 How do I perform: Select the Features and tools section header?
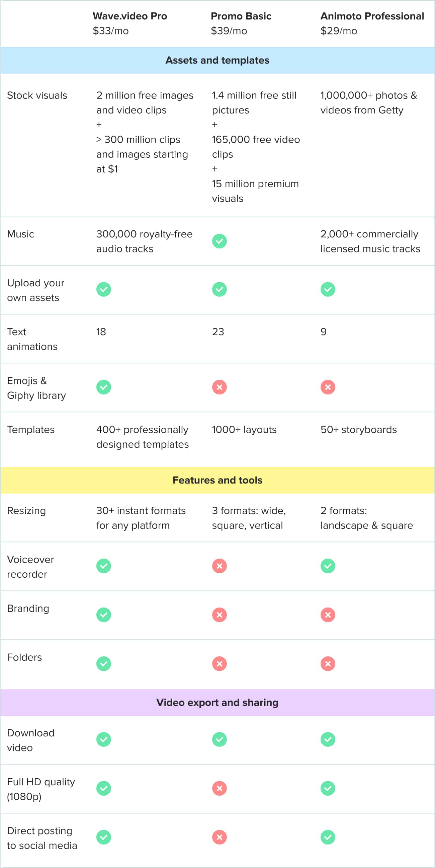click(x=217, y=480)
